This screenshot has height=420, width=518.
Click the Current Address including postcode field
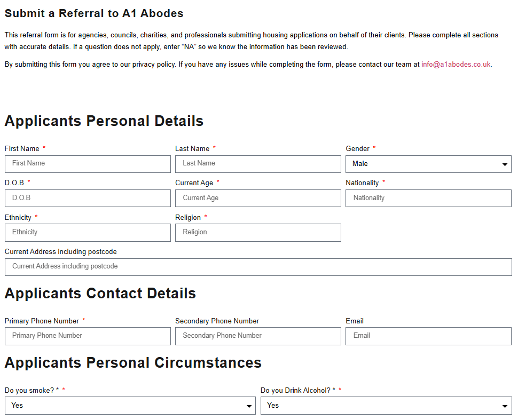pos(258,267)
